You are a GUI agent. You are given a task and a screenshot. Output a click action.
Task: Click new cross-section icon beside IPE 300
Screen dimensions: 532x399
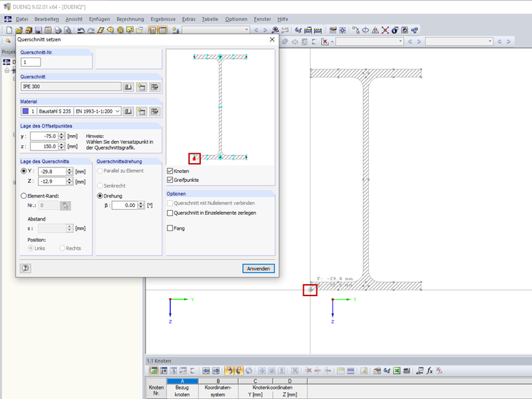point(141,87)
